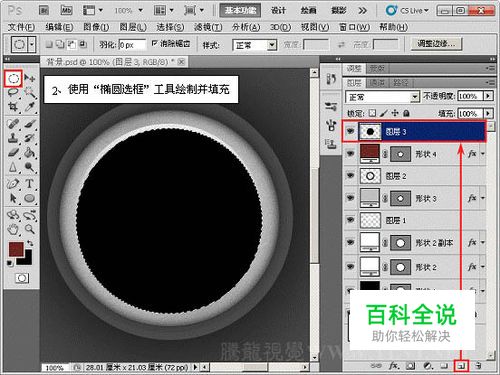Viewport: 500px width, 375px height.
Task: Select the Pen tool
Action: tap(13, 184)
